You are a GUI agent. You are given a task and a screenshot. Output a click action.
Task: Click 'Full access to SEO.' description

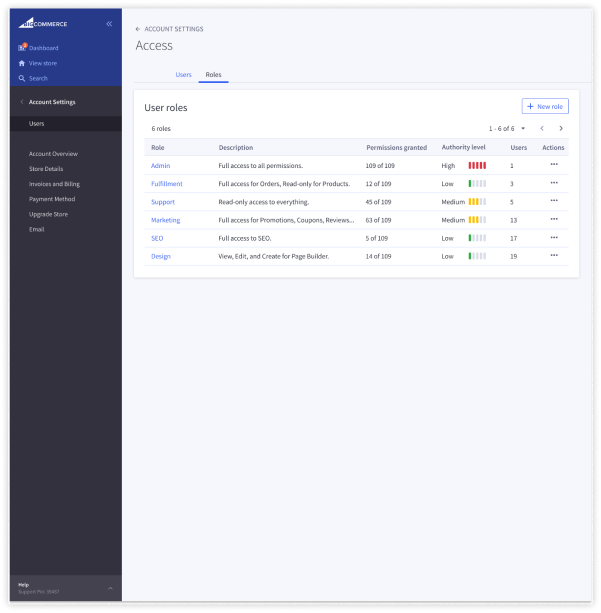245,238
